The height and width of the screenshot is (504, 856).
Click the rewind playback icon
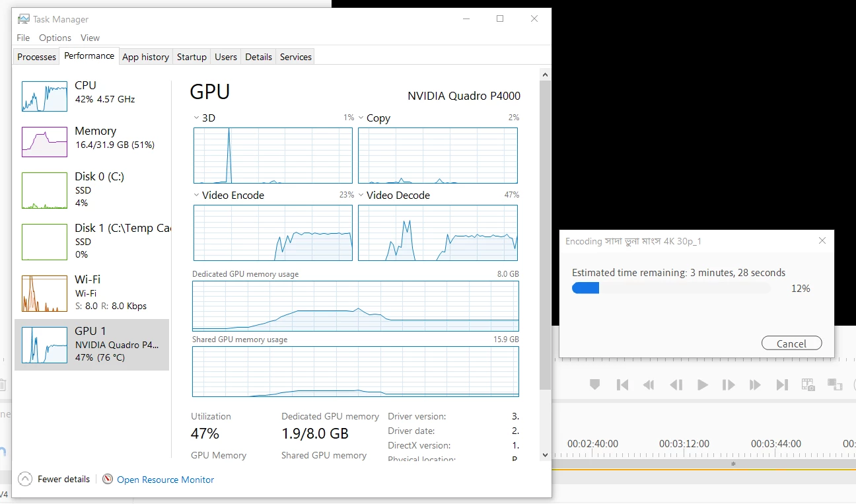(x=649, y=384)
